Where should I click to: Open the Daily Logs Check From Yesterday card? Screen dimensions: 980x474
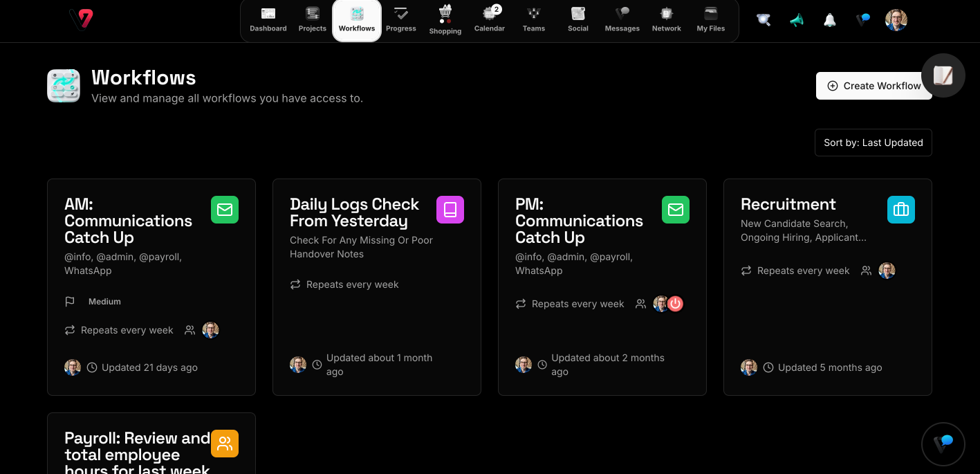pyautogui.click(x=354, y=212)
